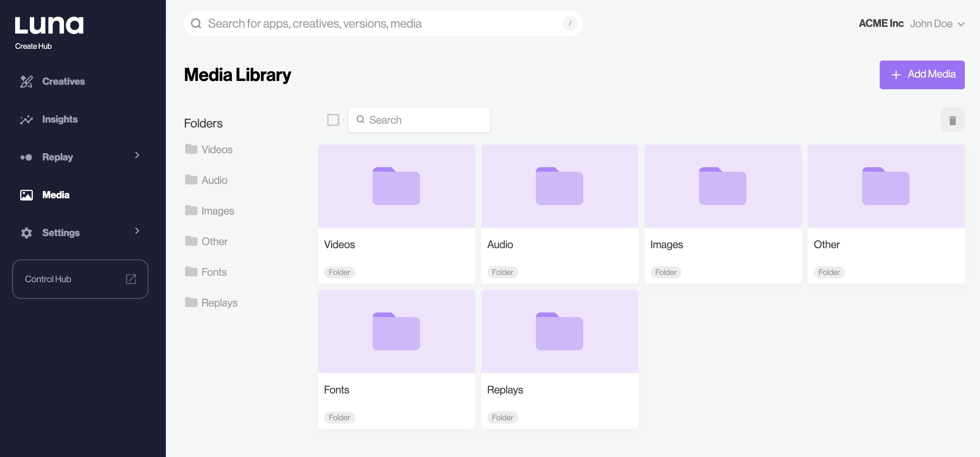This screenshot has width=980, height=457.
Task: Toggle the select-all checkbox
Action: pos(333,120)
